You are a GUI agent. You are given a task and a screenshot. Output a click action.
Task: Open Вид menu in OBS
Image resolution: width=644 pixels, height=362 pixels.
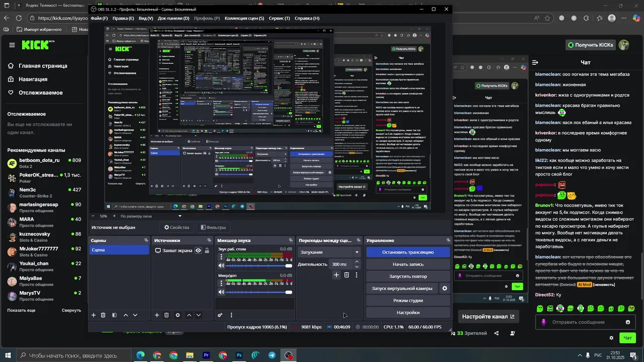pyautogui.click(x=146, y=19)
